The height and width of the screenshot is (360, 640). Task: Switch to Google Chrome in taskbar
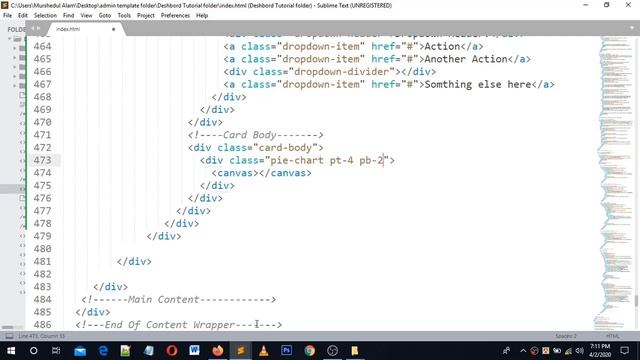(x=309, y=351)
